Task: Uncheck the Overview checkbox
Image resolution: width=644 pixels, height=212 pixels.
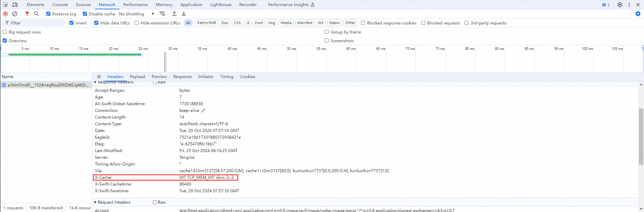Action: [5, 41]
